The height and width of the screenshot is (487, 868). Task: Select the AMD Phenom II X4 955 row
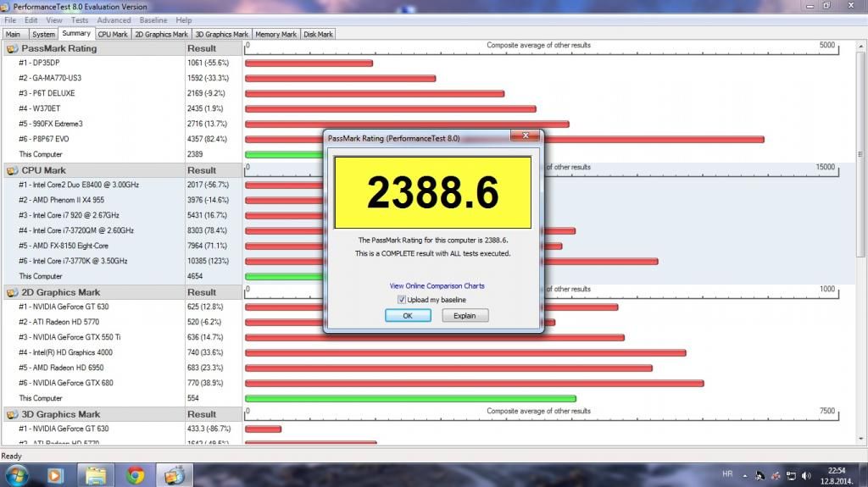122,200
